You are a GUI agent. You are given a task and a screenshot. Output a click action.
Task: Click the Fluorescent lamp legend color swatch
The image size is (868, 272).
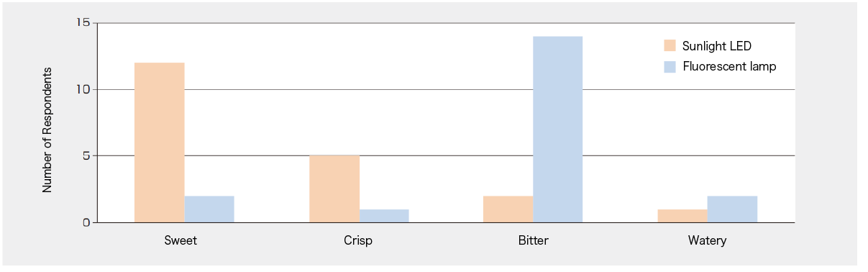pyautogui.click(x=670, y=67)
